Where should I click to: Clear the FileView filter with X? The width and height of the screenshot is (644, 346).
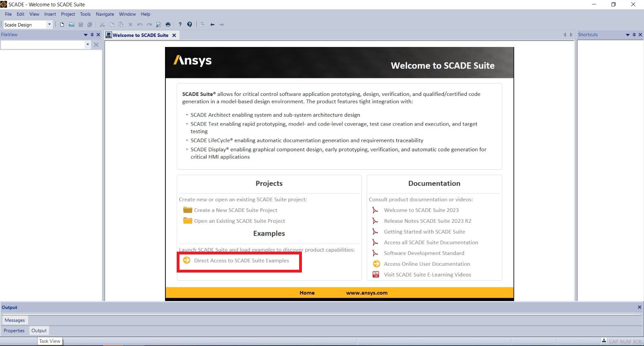point(96,45)
